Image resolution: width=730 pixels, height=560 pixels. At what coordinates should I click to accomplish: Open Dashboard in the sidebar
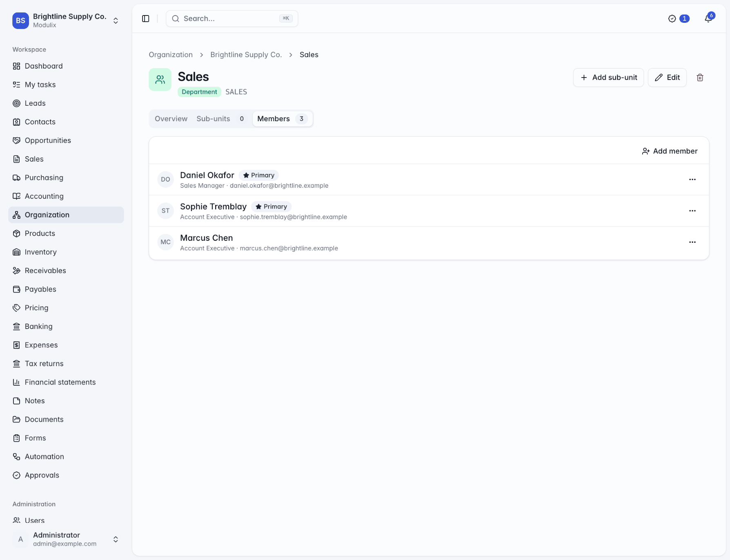tap(66, 66)
